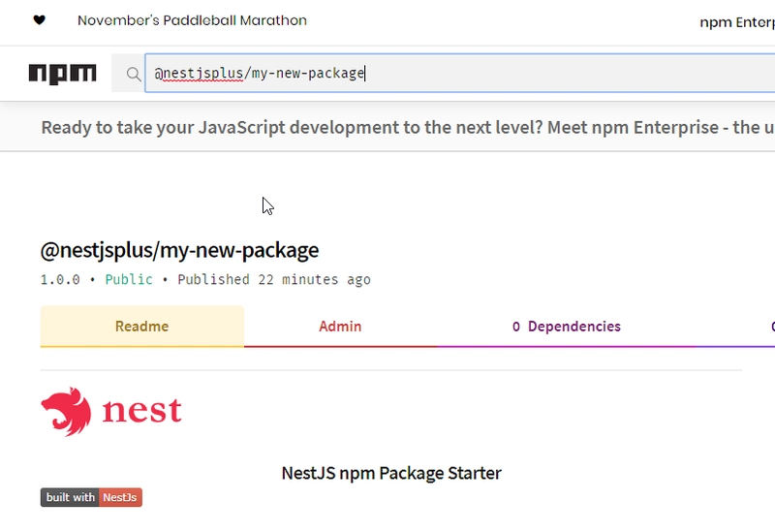Click the @nestjsplus/my-new-package heading
The width and height of the screenshot is (775, 532).
179,250
